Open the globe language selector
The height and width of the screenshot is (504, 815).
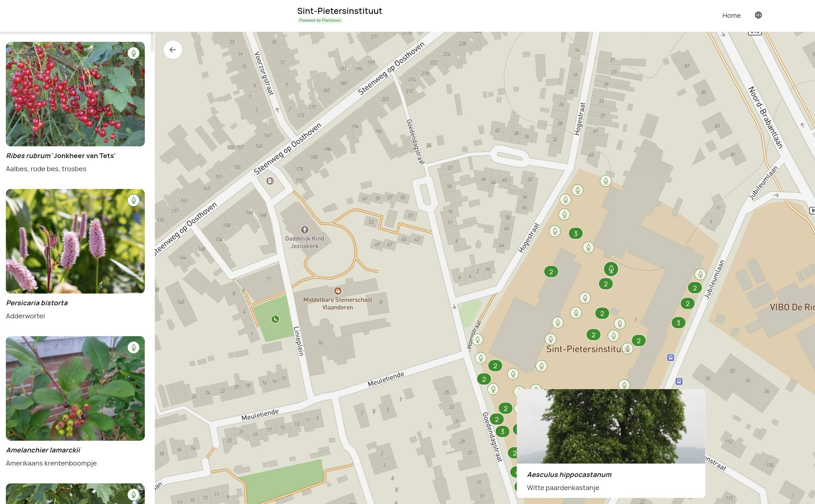point(758,15)
